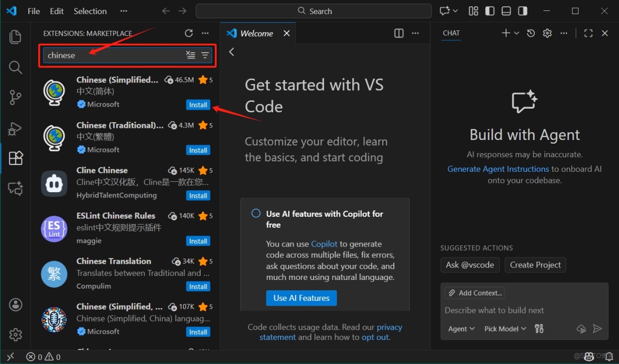
Task: Open chat settings with the gear icon
Action: tap(547, 32)
